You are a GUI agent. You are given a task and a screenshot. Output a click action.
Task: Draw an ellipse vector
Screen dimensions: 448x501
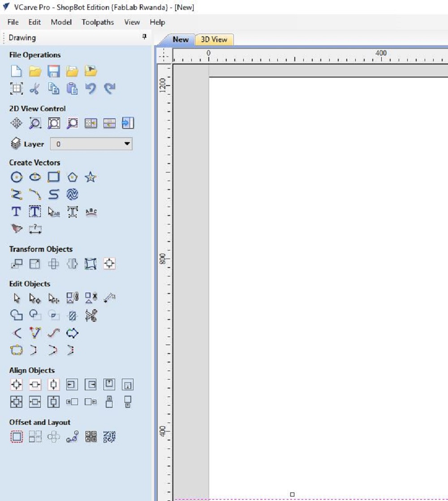click(35, 177)
